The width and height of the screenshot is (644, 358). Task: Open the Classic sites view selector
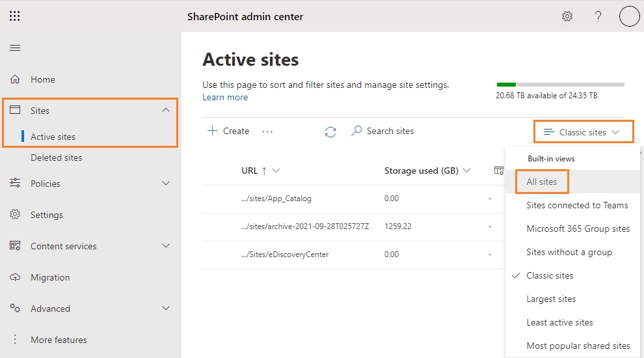[584, 132]
